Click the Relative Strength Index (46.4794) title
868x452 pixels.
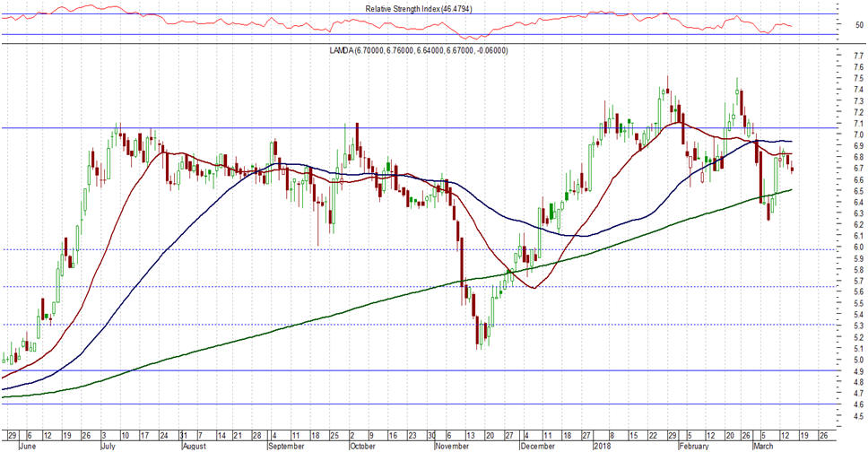click(x=419, y=9)
